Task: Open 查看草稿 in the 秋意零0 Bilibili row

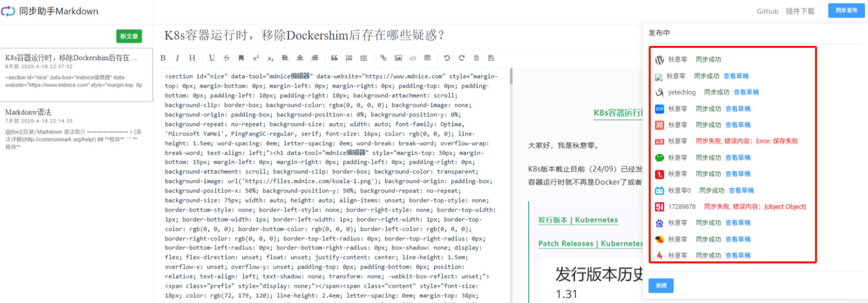Action: click(x=741, y=191)
